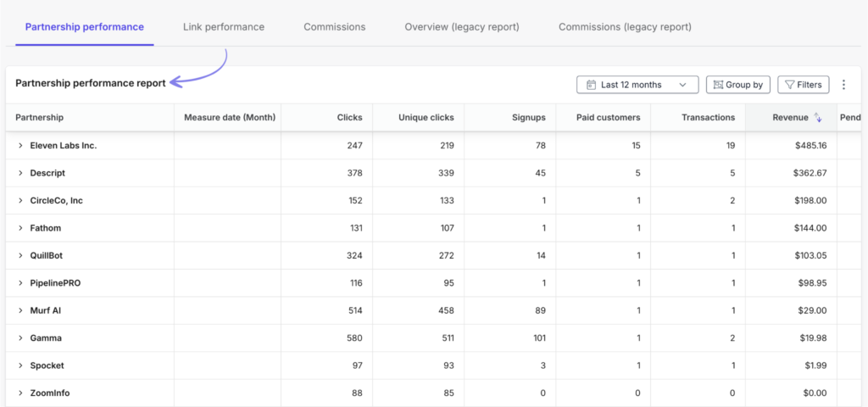Viewport: 868px width, 407px height.
Task: Expand the PipelinePRO row
Action: [x=20, y=283]
